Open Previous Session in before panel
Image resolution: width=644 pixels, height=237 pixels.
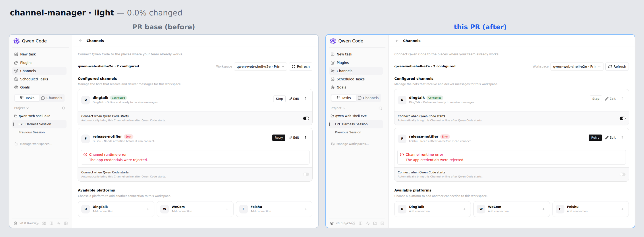click(40, 133)
